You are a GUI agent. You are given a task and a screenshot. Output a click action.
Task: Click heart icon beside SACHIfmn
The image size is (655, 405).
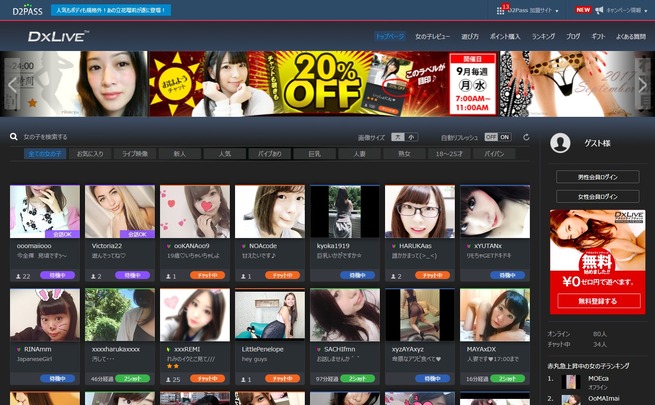[x=319, y=349]
